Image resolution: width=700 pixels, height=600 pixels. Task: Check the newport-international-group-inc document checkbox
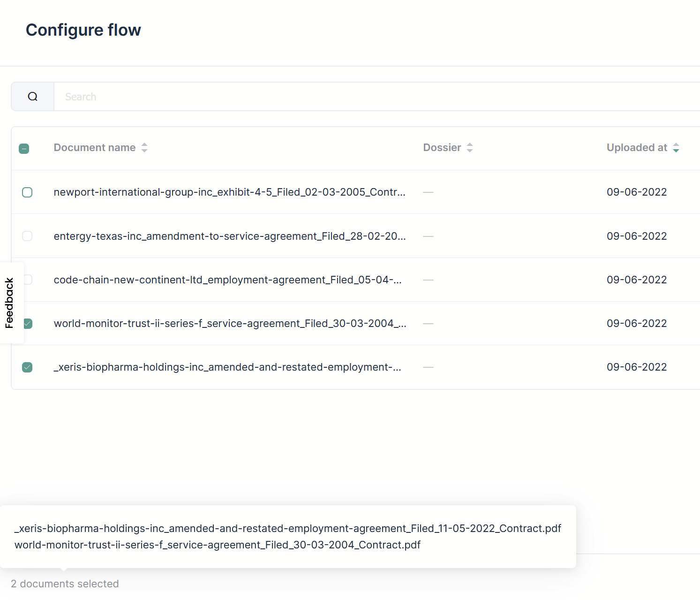(27, 192)
